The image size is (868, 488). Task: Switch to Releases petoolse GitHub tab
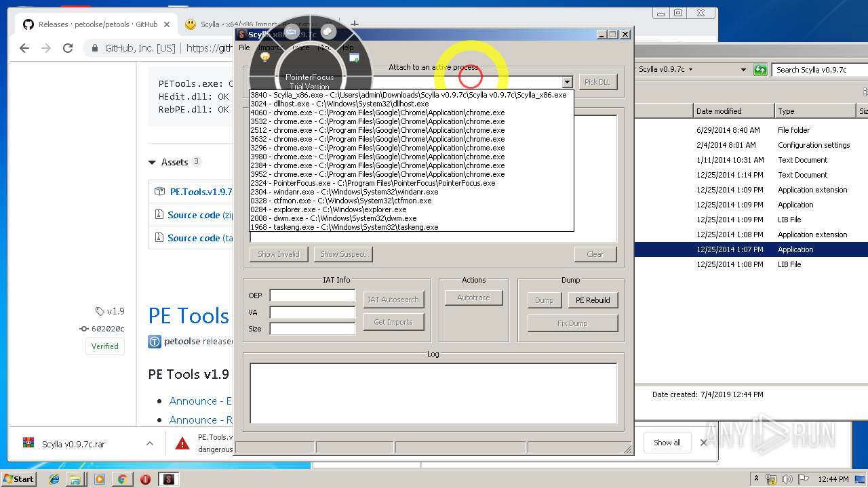tap(98, 24)
